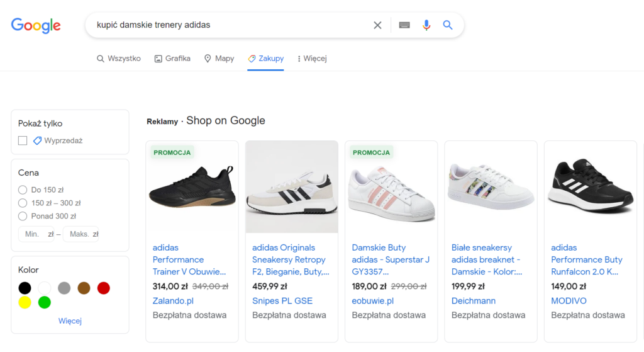Image resolution: width=644 pixels, height=352 pixels.
Task: Click the Maks. price input field
Action: (x=81, y=234)
